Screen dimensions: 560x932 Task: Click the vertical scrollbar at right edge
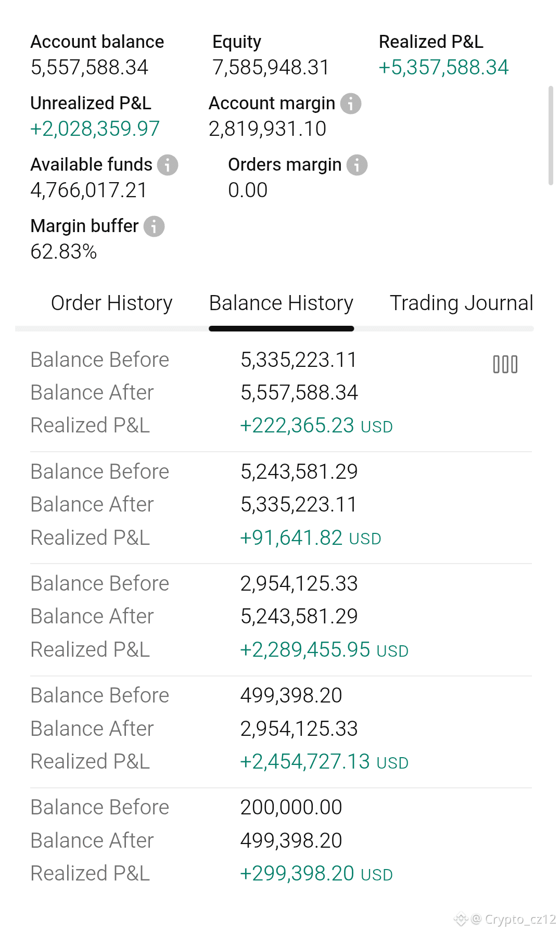tap(551, 136)
